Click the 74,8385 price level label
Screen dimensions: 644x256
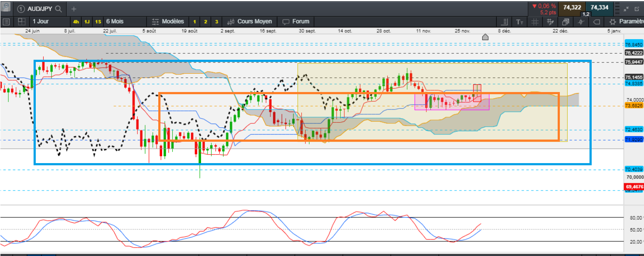[x=634, y=83]
